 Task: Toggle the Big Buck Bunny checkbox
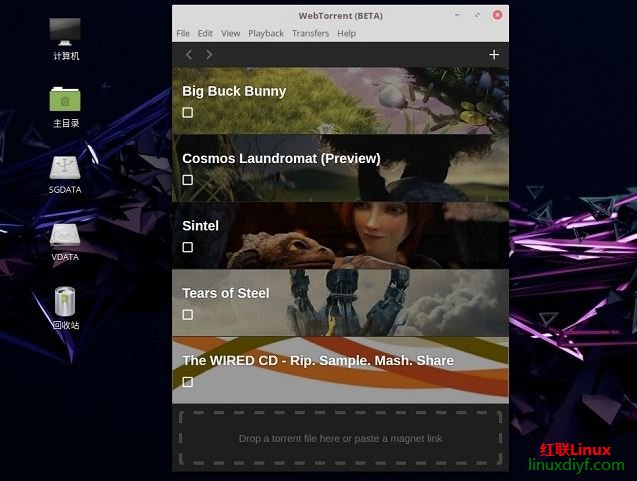point(187,113)
